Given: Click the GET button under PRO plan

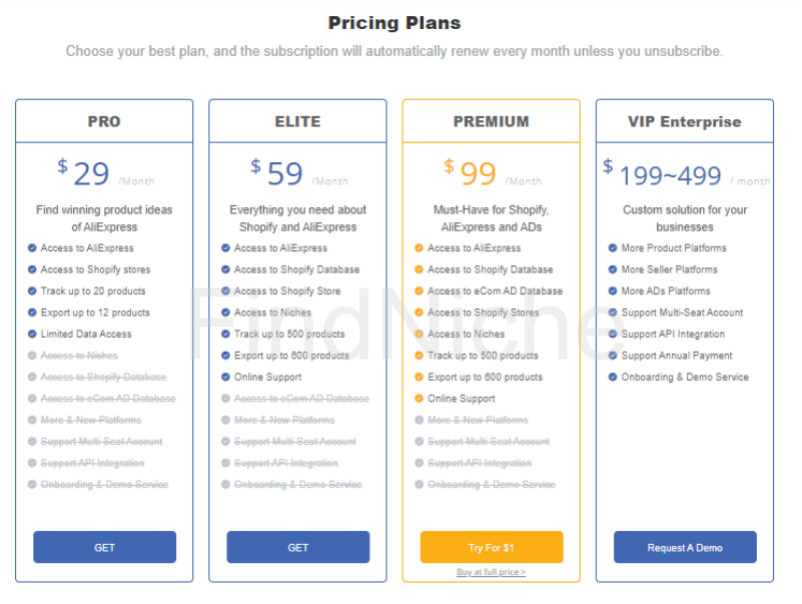Looking at the screenshot, I should click(104, 547).
